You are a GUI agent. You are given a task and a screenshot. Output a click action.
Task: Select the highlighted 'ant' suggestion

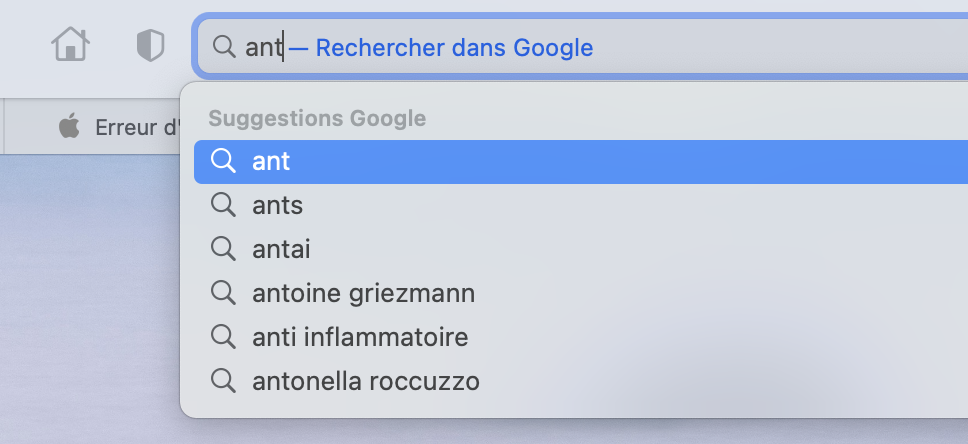pos(271,161)
